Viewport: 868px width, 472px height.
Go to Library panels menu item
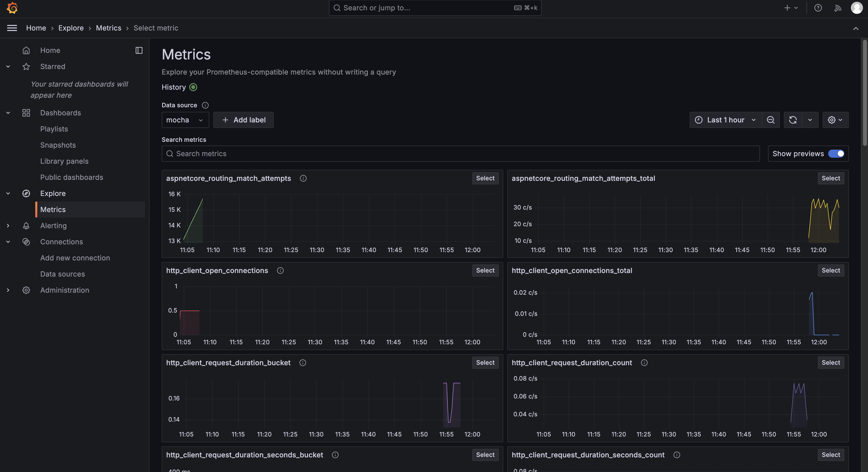[64, 161]
